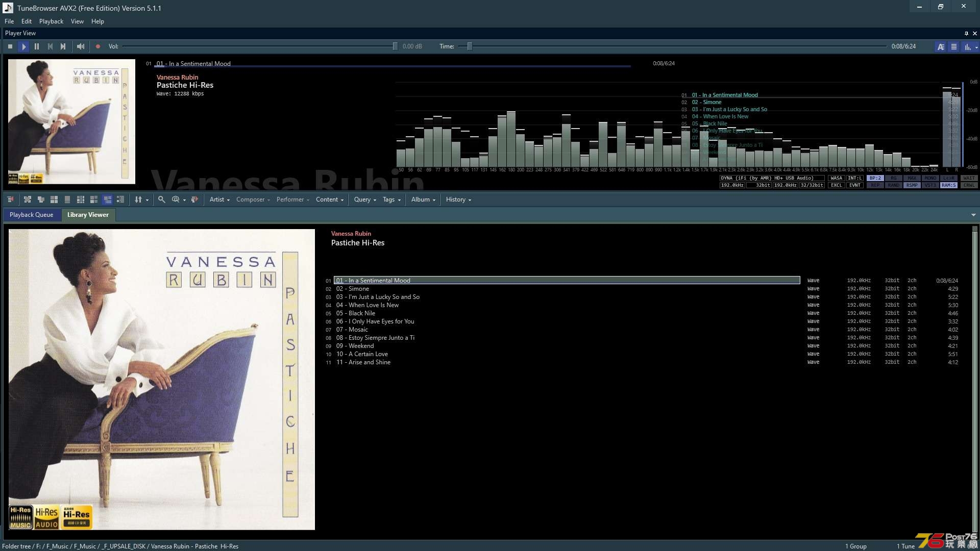Toggle the RSMP resample indicator
The height and width of the screenshot is (551, 980).
point(912,185)
